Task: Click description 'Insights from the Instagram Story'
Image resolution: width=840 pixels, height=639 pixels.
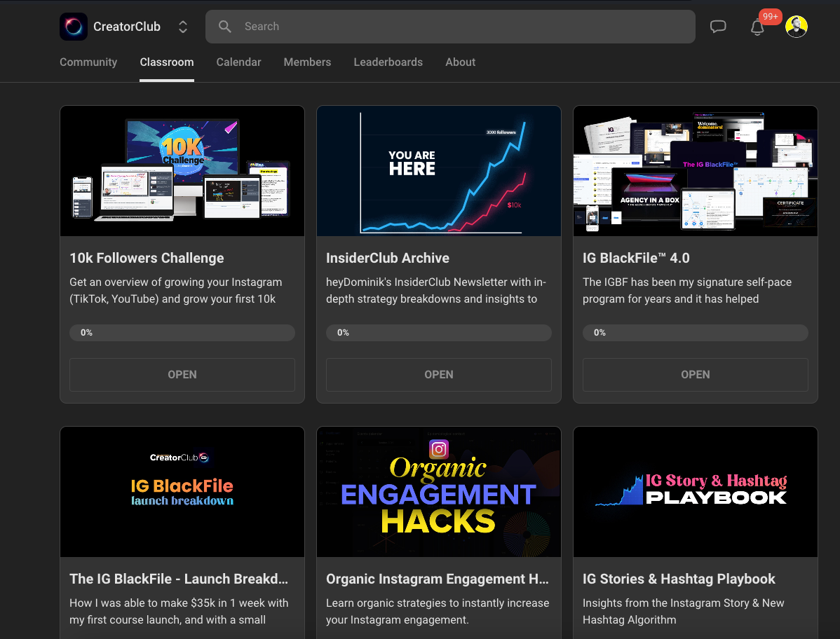Action: [x=684, y=611]
